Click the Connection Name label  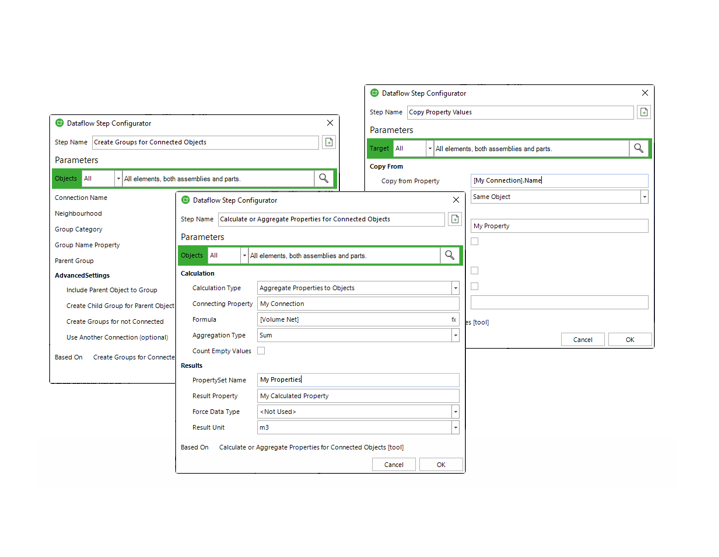point(81,198)
